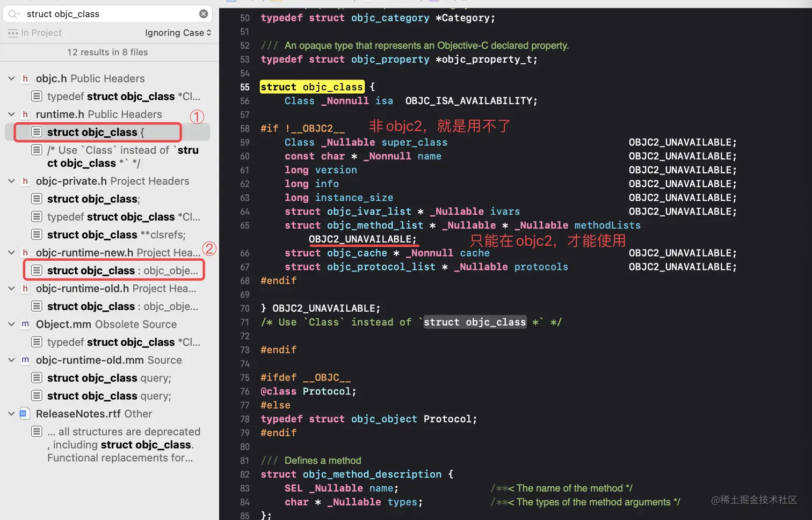Screen dimensions: 812x520
Task: Click the objc-private.h header file icon
Action: [25, 181]
